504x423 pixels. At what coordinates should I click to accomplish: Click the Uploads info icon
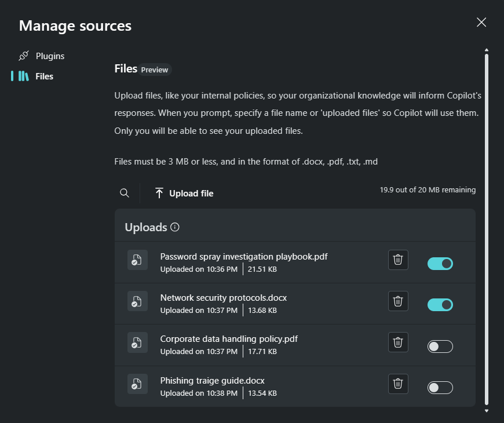click(175, 227)
